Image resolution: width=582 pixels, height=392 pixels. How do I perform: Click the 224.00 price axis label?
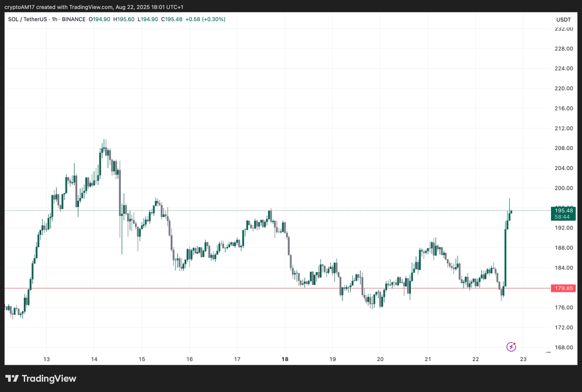[x=563, y=68]
